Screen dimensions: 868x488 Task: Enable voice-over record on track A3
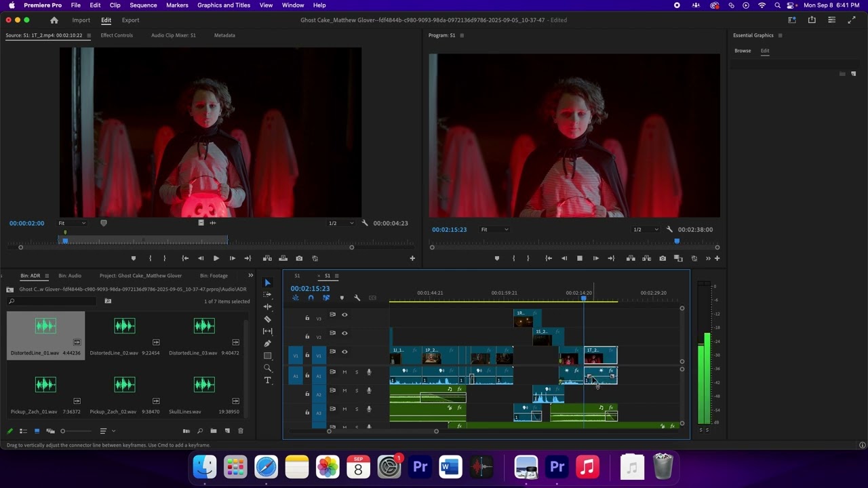tap(369, 409)
